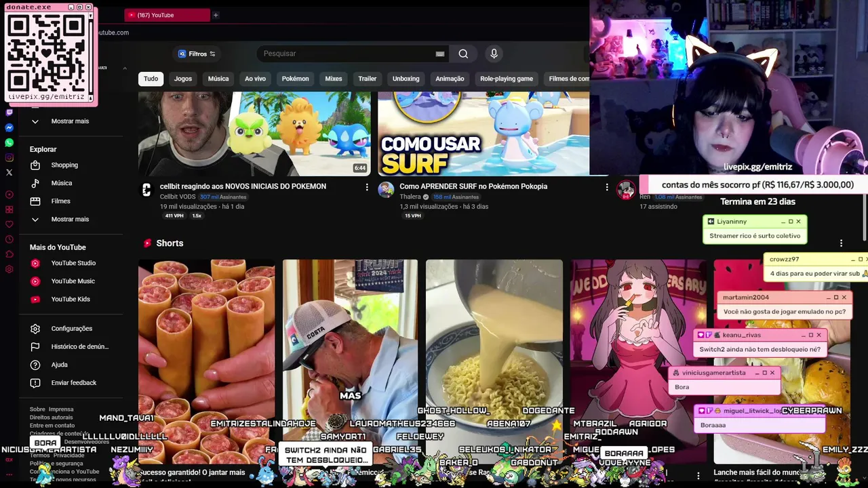Switch to the (167) YouTube browser tab
Image resolution: width=868 pixels, height=488 pixels.
167,15
